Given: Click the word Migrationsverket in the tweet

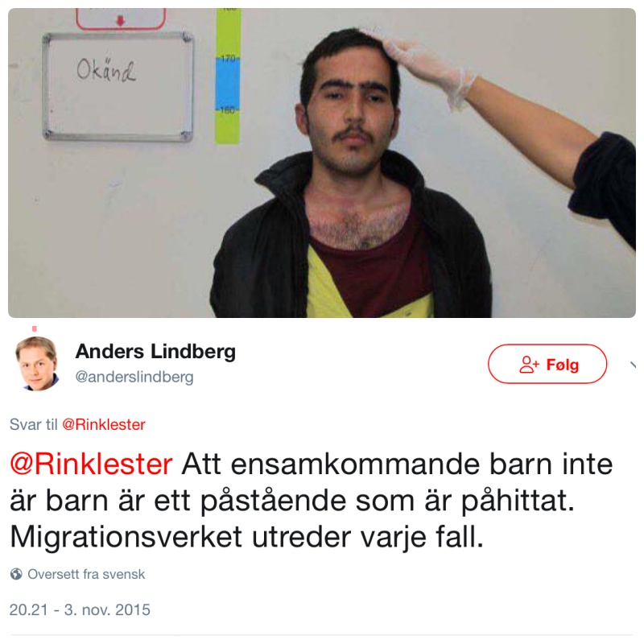Looking at the screenshot, I should 126,537.
